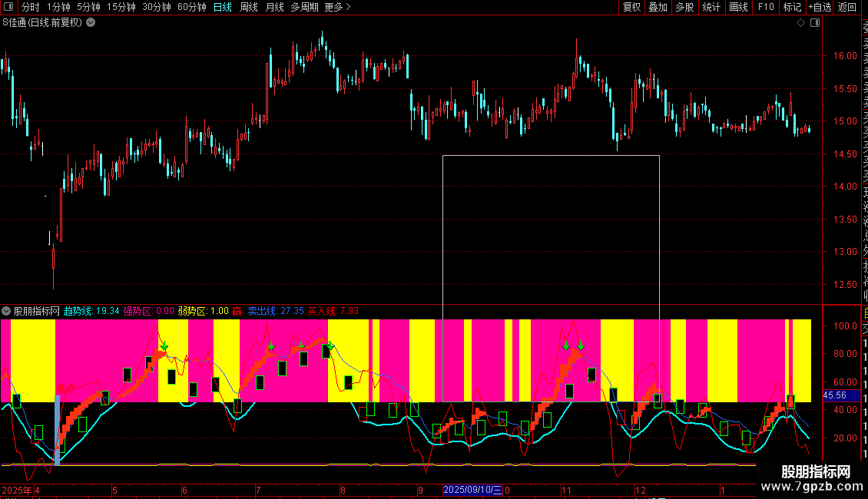
Task: Click the 趋势线: 19.34 readout
Action: (91, 311)
